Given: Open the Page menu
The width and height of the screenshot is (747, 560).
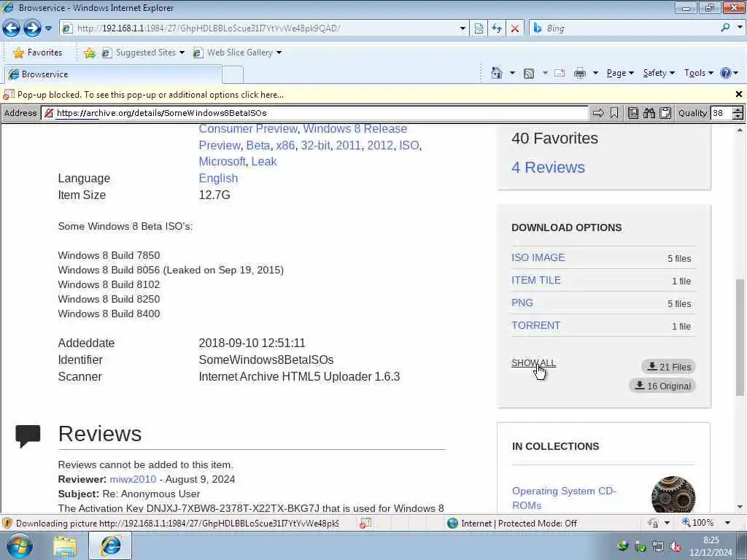Looking at the screenshot, I should [620, 73].
